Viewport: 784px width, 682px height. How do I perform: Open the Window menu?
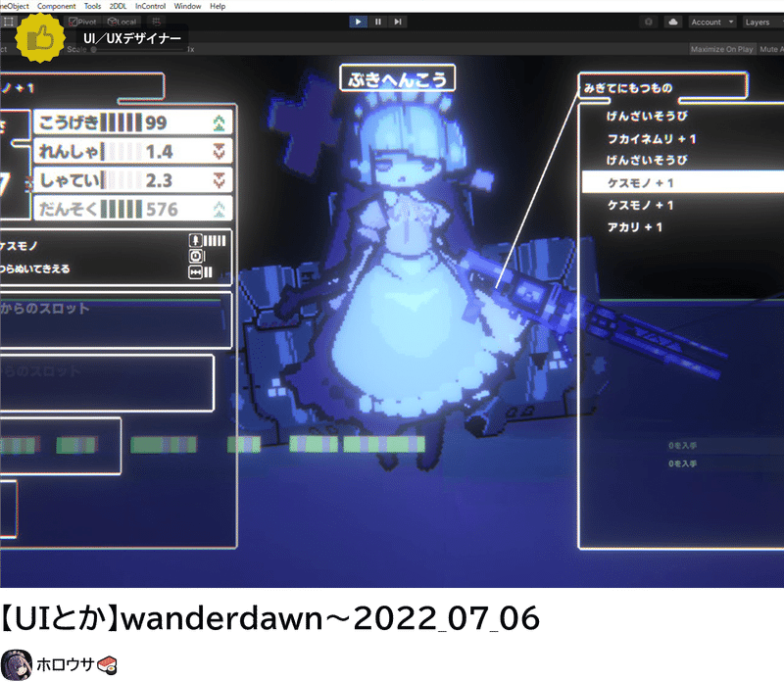click(x=187, y=6)
